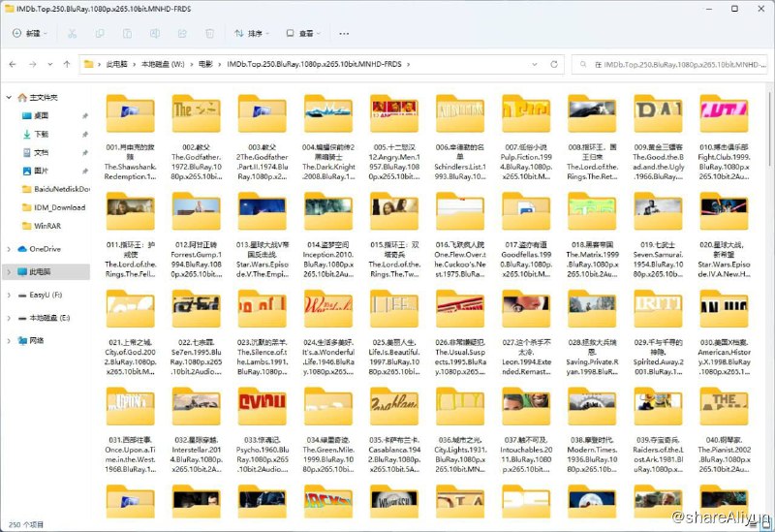The width and height of the screenshot is (775, 532).
Task: Click inside the folder search box
Action: pyautogui.click(x=678, y=65)
